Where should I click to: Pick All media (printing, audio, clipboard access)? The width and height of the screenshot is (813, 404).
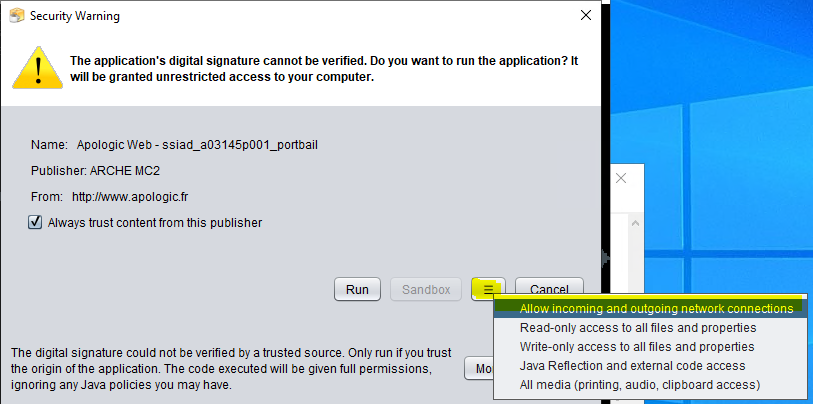pyautogui.click(x=640, y=385)
